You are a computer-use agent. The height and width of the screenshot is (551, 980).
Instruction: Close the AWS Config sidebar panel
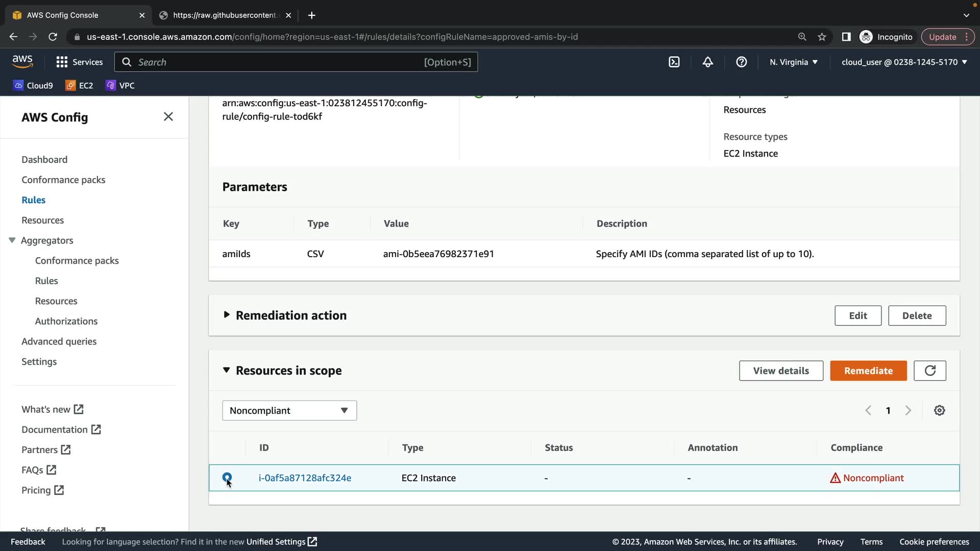[x=168, y=117]
